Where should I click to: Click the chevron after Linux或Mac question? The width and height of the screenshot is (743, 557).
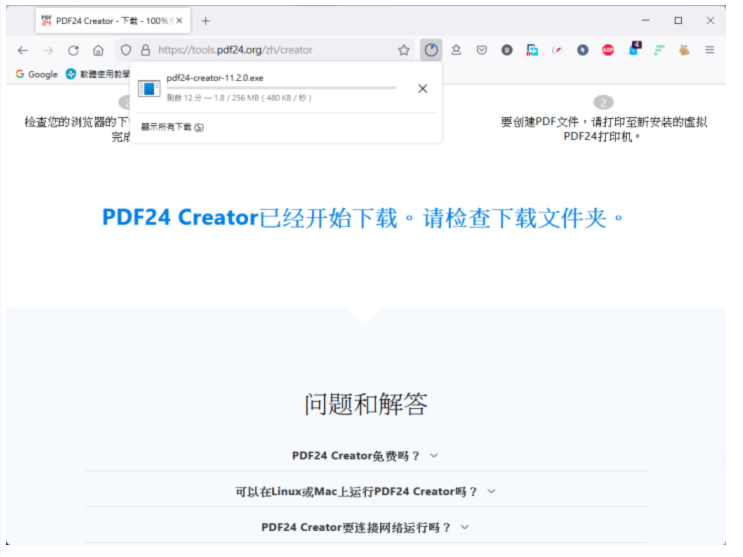491,492
